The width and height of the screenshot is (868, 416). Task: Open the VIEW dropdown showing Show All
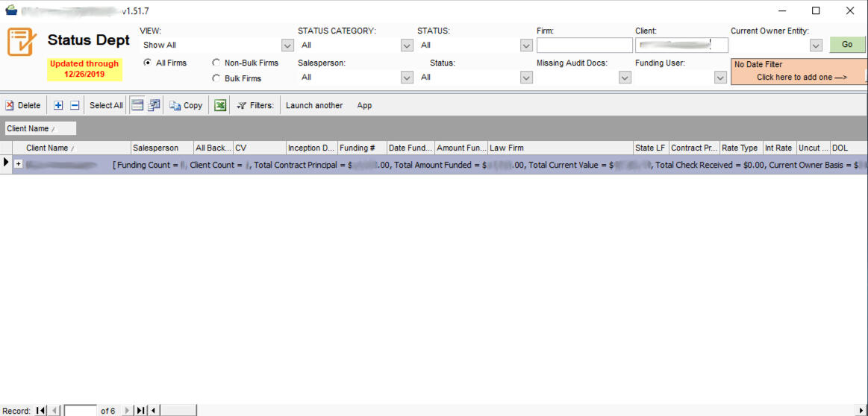(x=287, y=45)
